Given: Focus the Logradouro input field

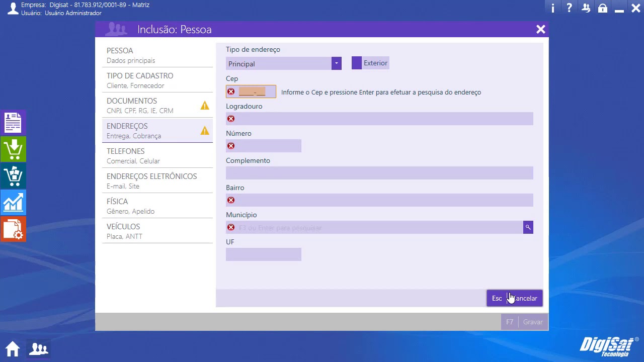Looking at the screenshot, I should tap(379, 119).
